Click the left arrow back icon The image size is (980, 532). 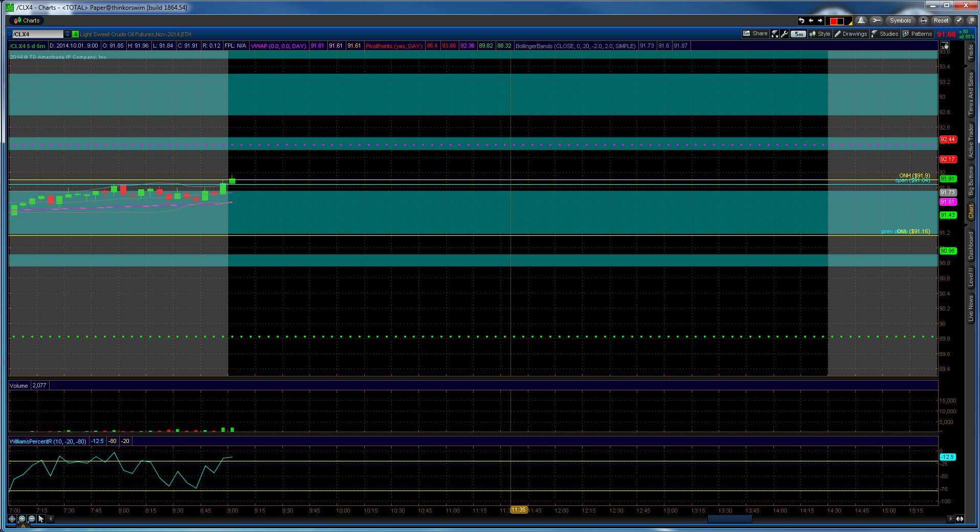(811, 20)
